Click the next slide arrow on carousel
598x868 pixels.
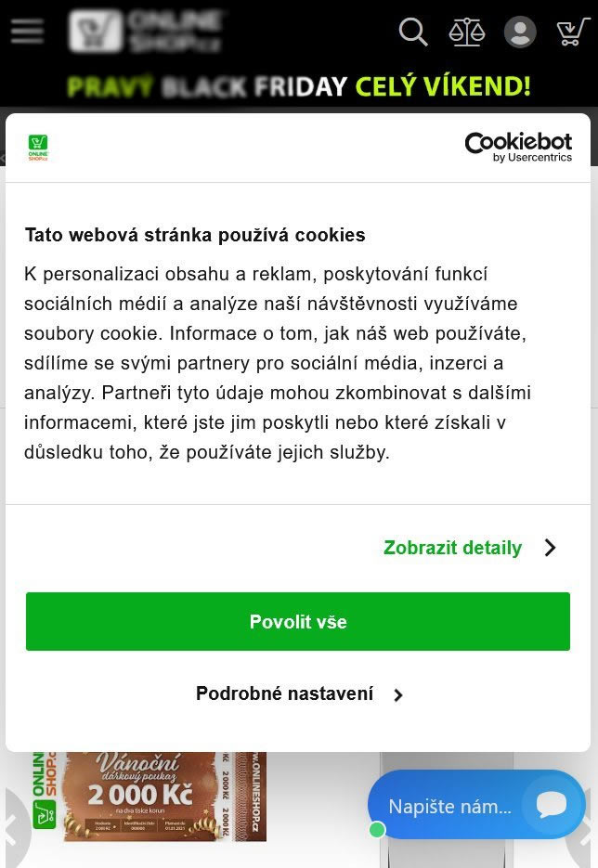[x=584, y=830]
